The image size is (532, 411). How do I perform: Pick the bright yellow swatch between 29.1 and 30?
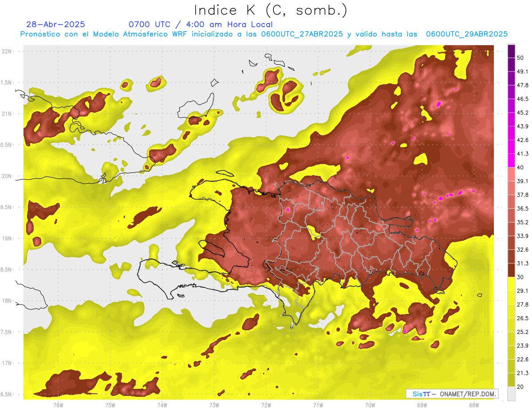[511, 284]
